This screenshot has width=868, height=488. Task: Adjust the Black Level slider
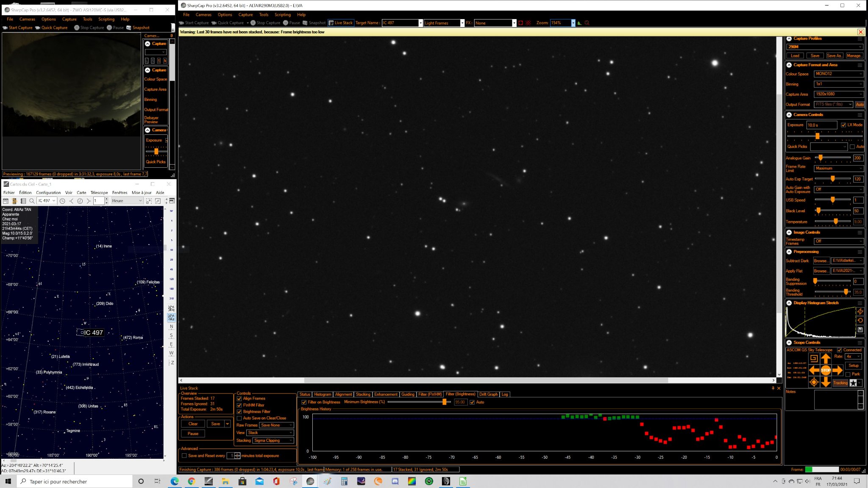818,211
